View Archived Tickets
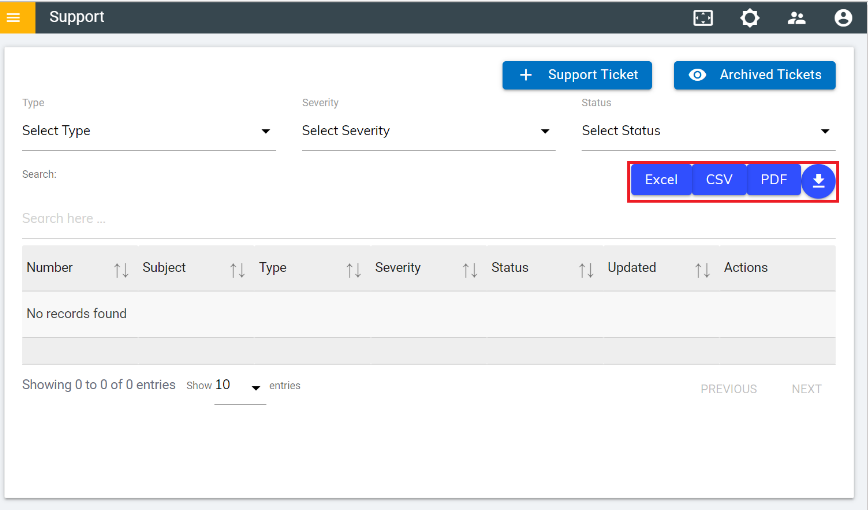868x510 pixels. click(755, 75)
